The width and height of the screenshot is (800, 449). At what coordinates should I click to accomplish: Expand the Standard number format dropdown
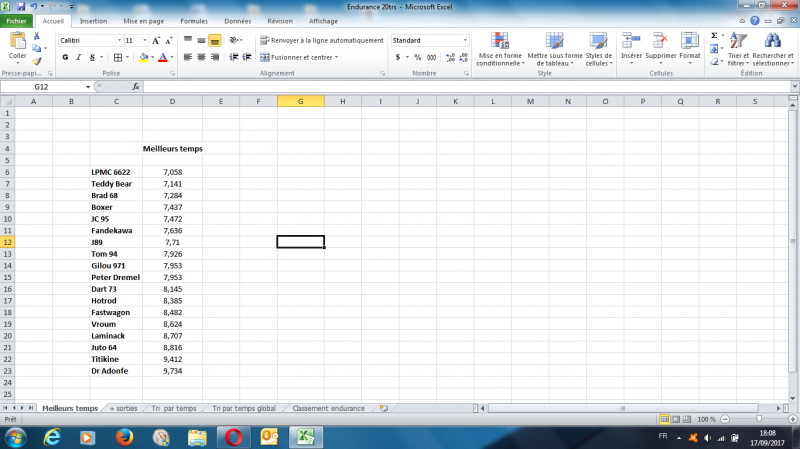coord(465,40)
